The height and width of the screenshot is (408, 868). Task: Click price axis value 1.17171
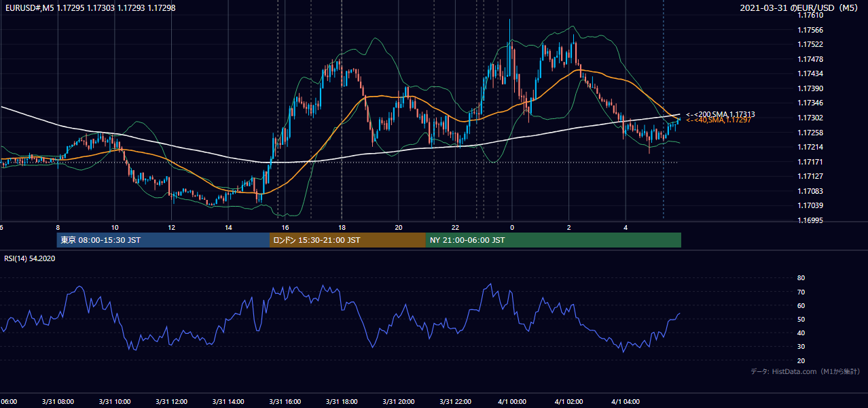[x=810, y=162]
